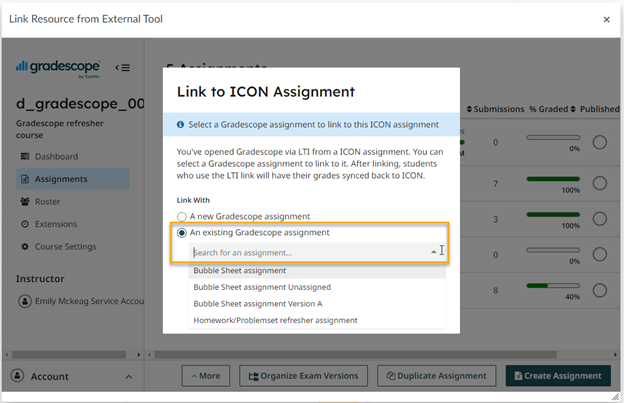Screen dimensions: 624x403
Task: Choose 'Homework/Problemset refresher assignment' option
Action: pyautogui.click(x=275, y=320)
